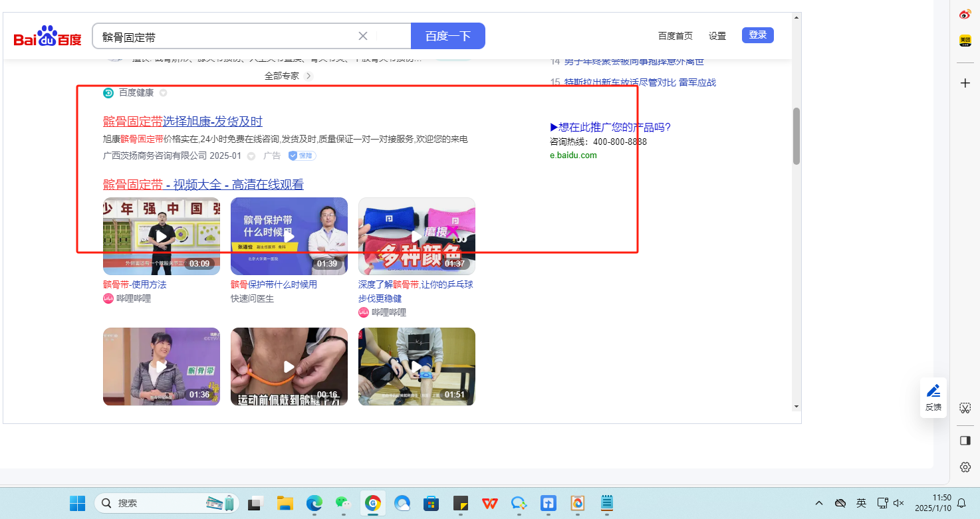Play the 01:39 video thumbnail
This screenshot has height=519, width=980.
coord(289,236)
